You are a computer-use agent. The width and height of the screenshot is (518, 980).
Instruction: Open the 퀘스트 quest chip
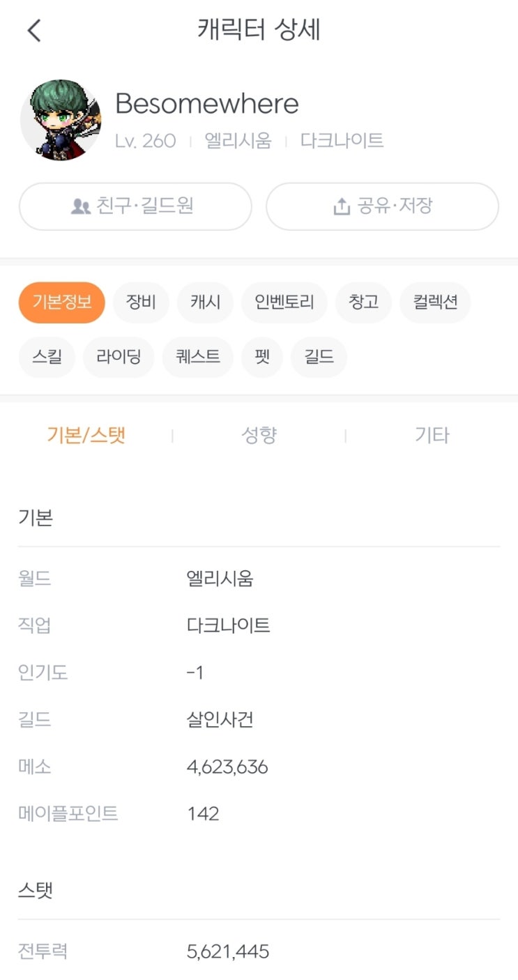[197, 358]
